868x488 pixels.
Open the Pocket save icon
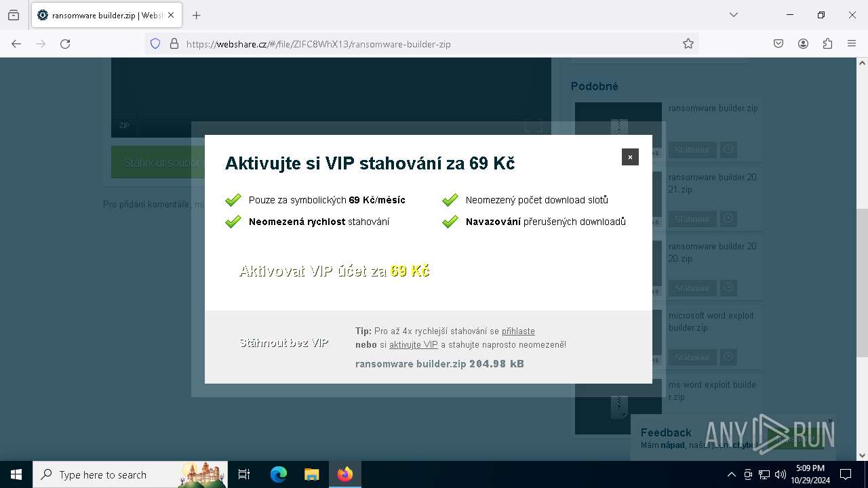pyautogui.click(x=778, y=43)
